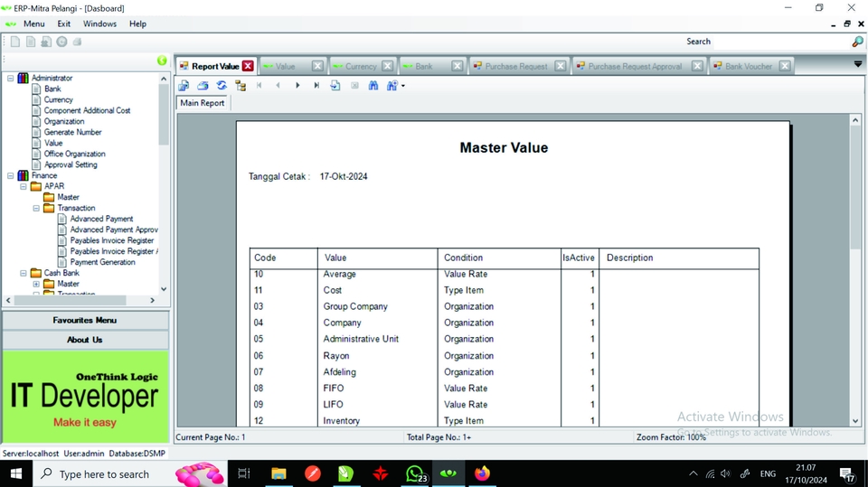Click the second document toolbar icon
Viewport: 868px width, 487px height.
[31, 42]
